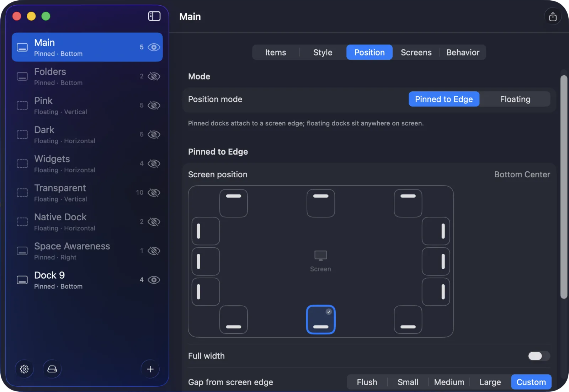Select right-edge middle position tile
The width and height of the screenshot is (569, 392).
point(436,262)
